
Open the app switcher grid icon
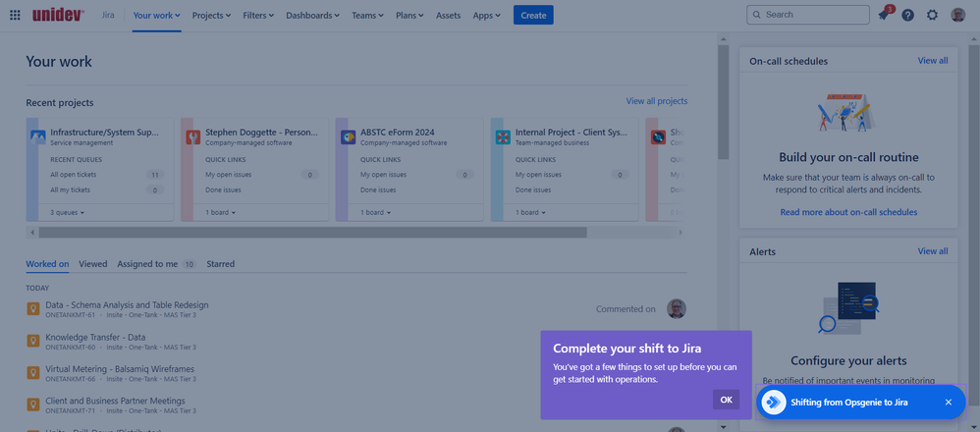click(x=16, y=15)
